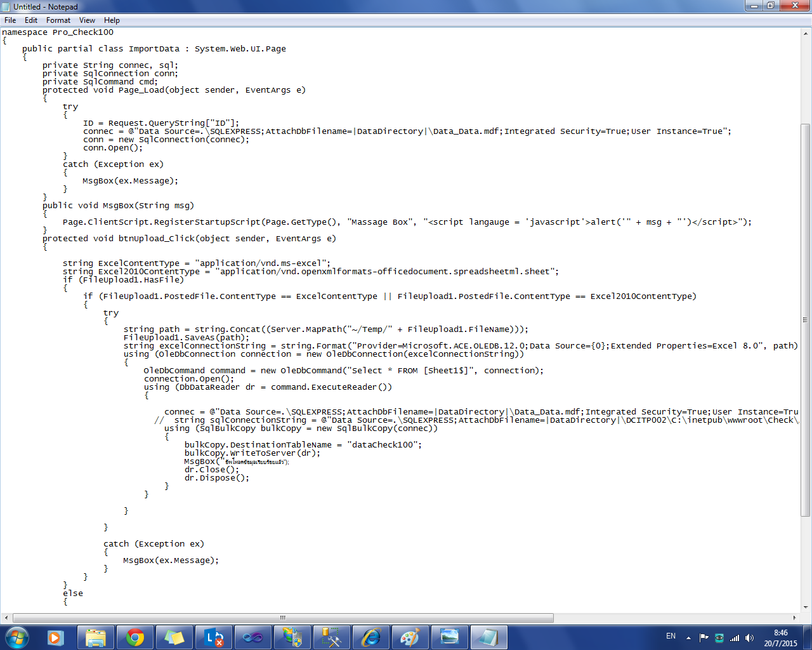Click 'string Excel2010ContentType' line
Screen dimensions: 812x650
[311, 272]
